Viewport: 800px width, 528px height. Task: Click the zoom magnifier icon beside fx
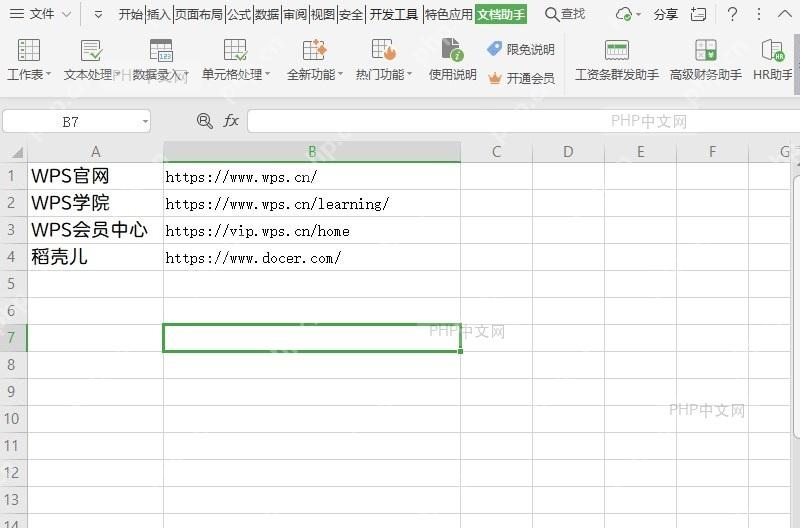[x=205, y=121]
